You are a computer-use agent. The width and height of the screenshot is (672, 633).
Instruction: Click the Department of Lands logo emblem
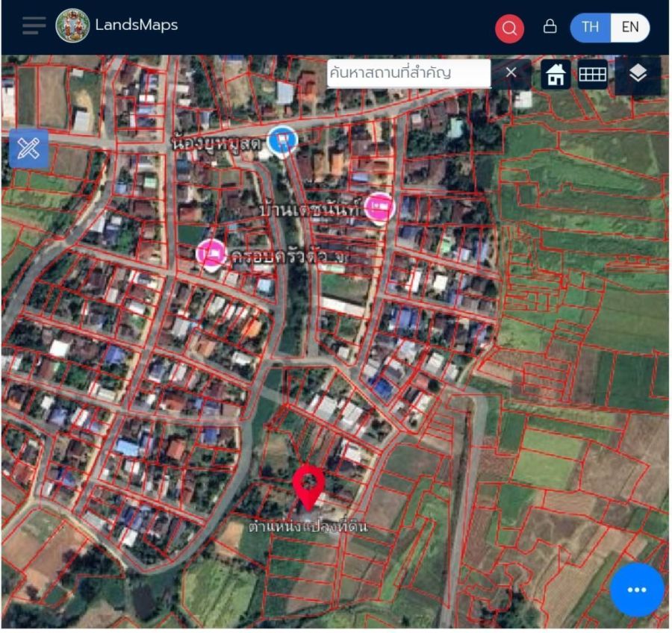coord(72,25)
